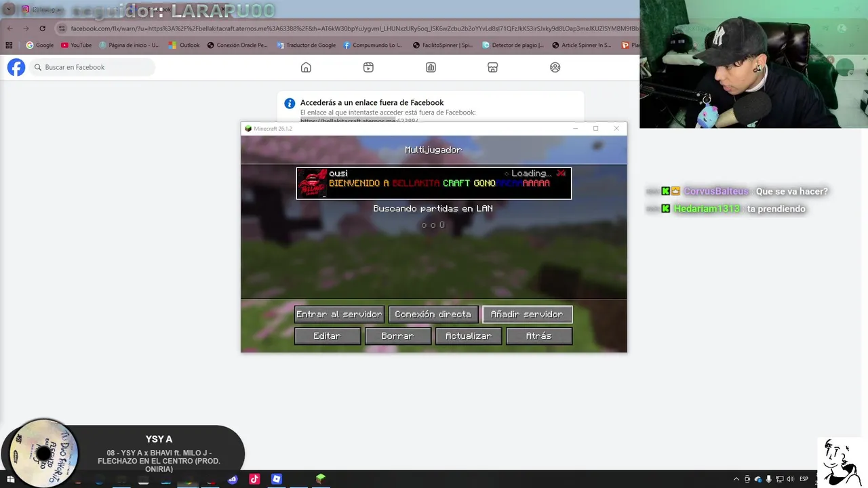Click Atrás to go back
868x488 pixels.
pos(538,336)
